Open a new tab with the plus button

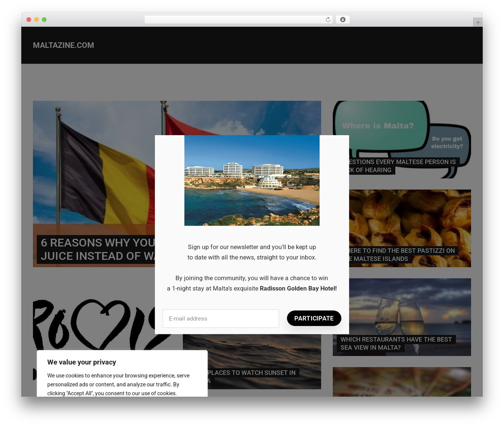click(478, 22)
